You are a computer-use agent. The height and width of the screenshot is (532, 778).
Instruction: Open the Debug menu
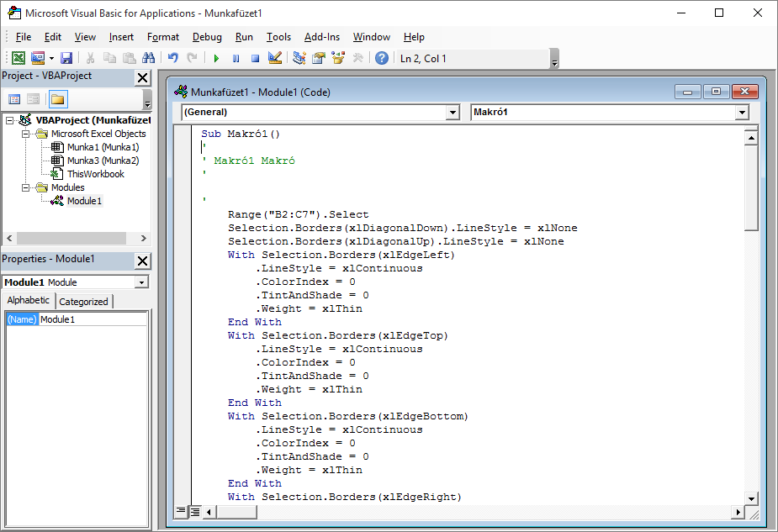pos(207,37)
